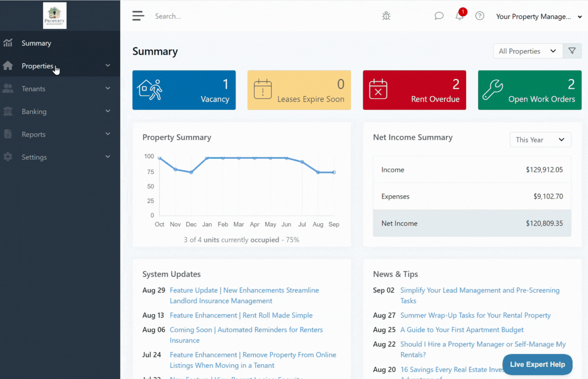This screenshot has width=588, height=379.
Task: Open the notifications bell
Action: pyautogui.click(x=459, y=16)
